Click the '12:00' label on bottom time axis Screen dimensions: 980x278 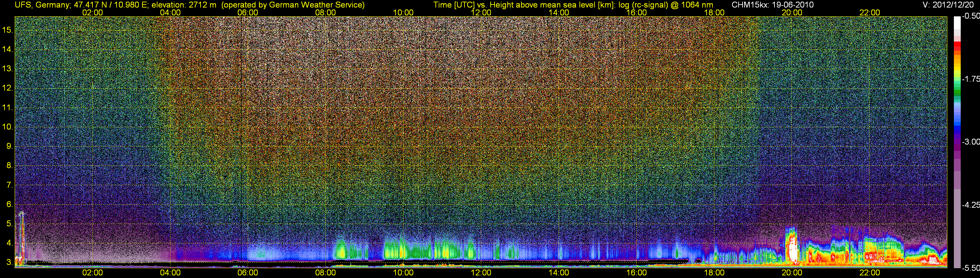pos(481,273)
